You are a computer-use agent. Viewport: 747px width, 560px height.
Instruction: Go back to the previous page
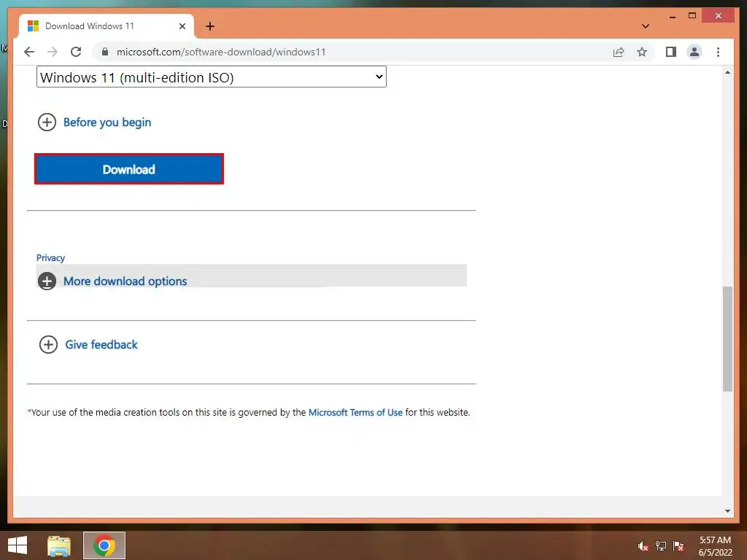[29, 52]
